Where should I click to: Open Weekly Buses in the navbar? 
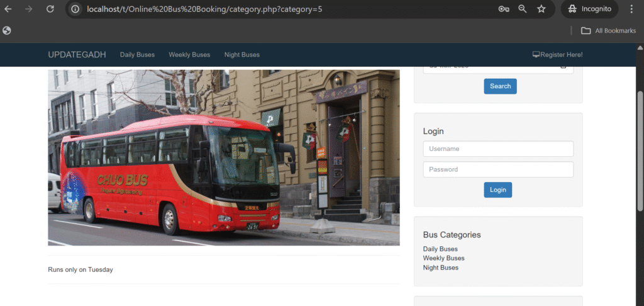point(189,55)
